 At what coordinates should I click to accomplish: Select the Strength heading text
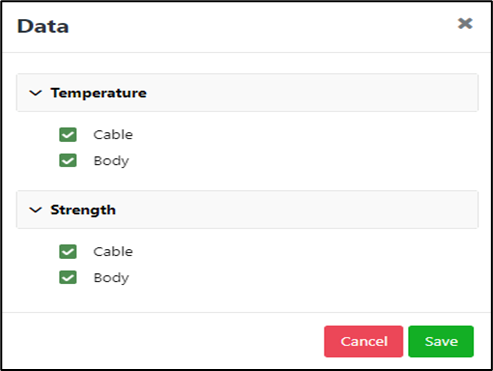pyautogui.click(x=83, y=210)
